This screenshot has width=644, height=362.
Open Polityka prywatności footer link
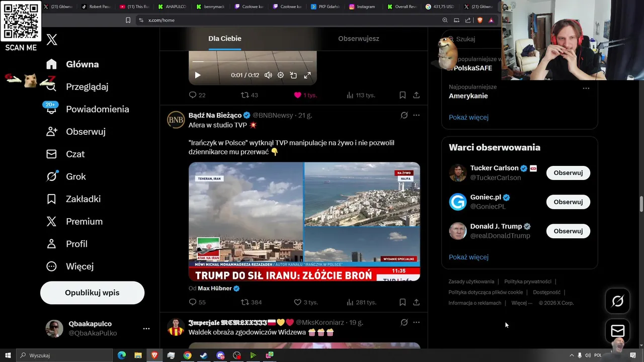pyautogui.click(x=528, y=282)
